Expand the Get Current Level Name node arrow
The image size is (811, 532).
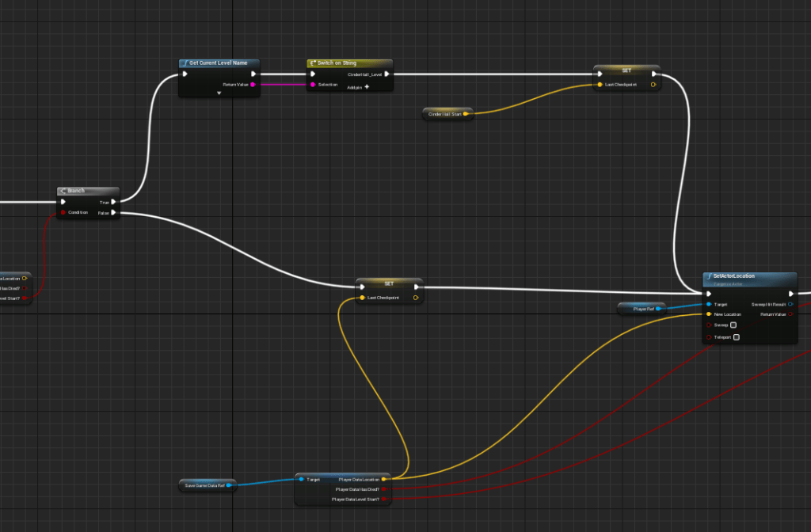[219, 93]
